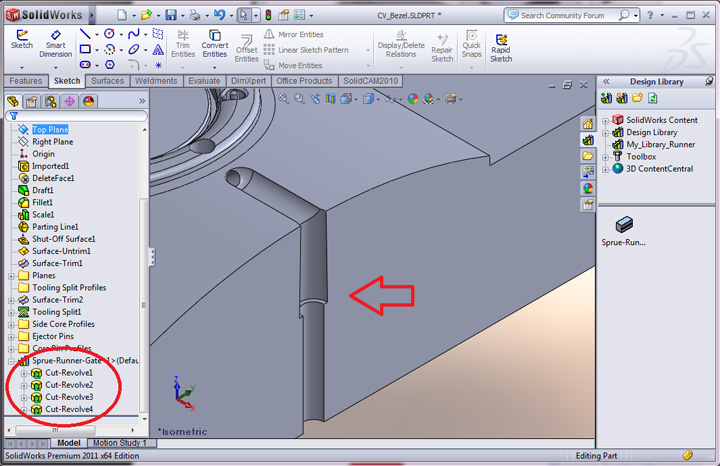Screen dimensions: 720x466
Task: Expand 3D ContentCentral node
Action: [605, 169]
